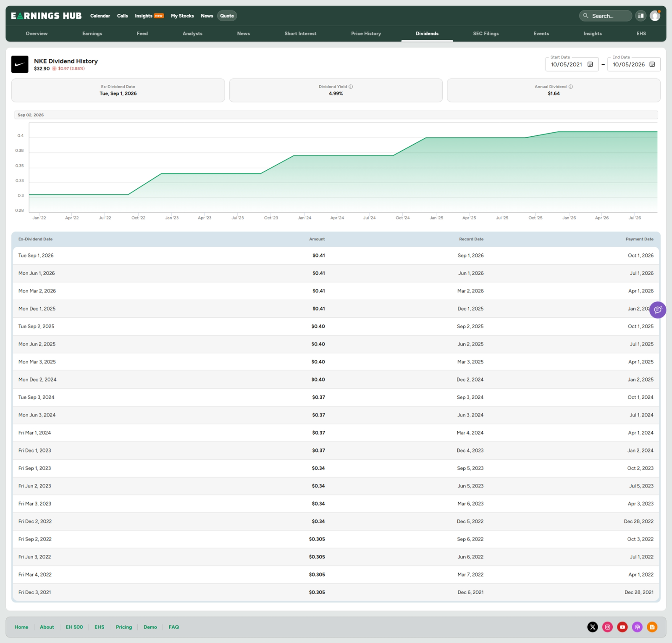Select the Tue Sep 1, 2026 dividend row
This screenshot has height=643, width=672.
(x=336, y=256)
